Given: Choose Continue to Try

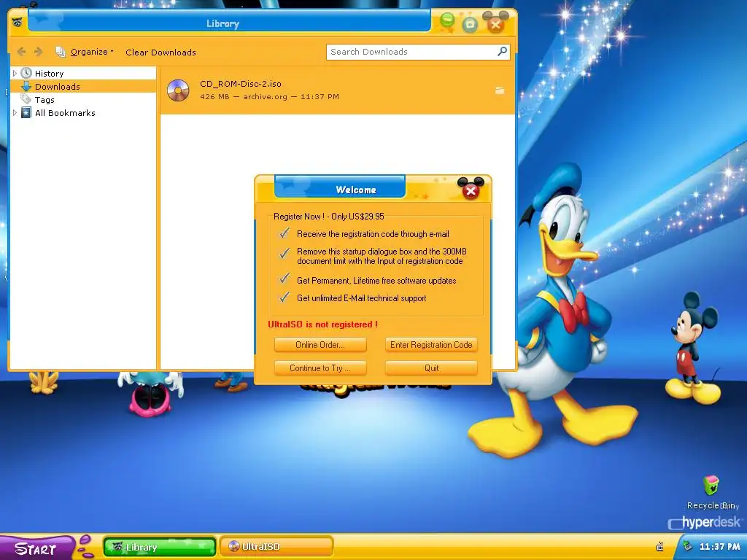Looking at the screenshot, I should 320,368.
